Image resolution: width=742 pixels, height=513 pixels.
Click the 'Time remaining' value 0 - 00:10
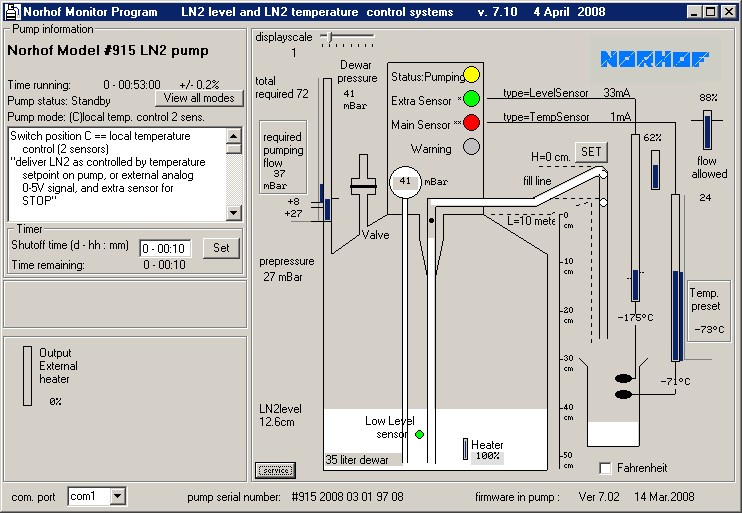164,265
